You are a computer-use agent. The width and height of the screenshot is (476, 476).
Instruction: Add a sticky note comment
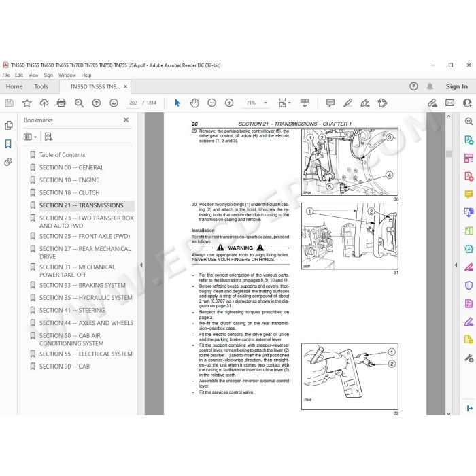tap(330, 103)
